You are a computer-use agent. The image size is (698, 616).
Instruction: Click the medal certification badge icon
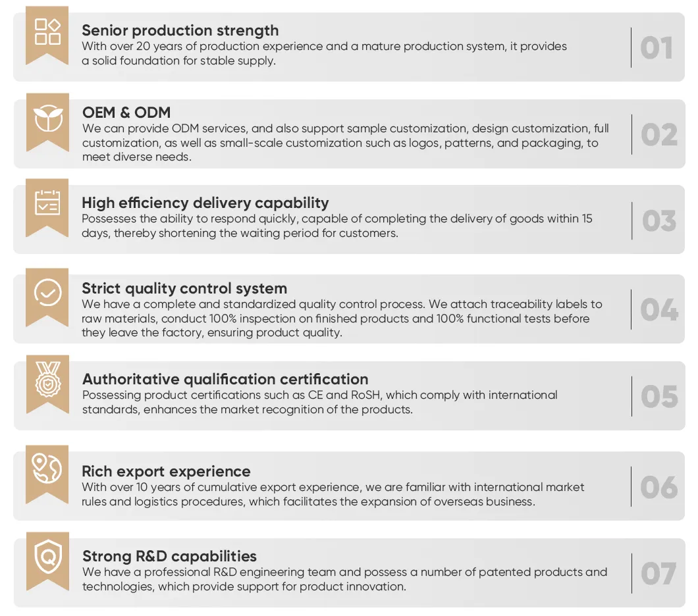tap(47, 380)
